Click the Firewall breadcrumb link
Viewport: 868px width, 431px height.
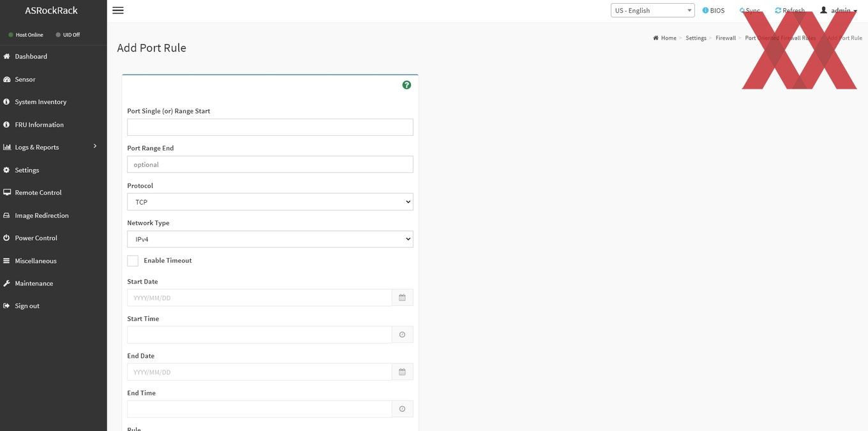(x=726, y=38)
